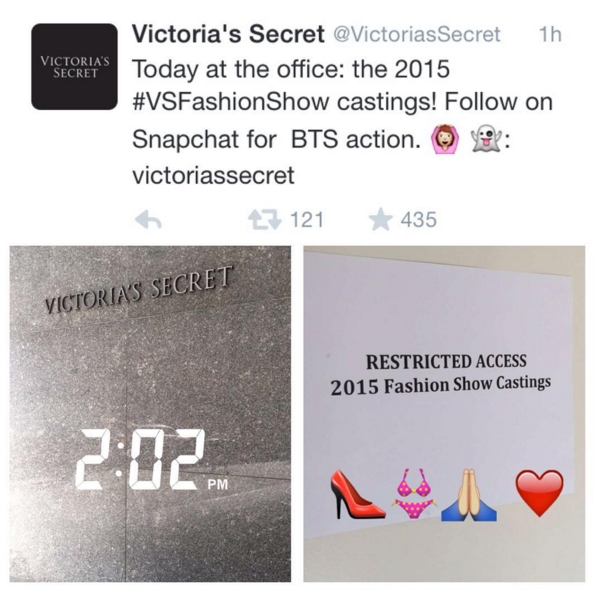Click the praying hands emoji
The image size is (611, 590).
coord(469,494)
